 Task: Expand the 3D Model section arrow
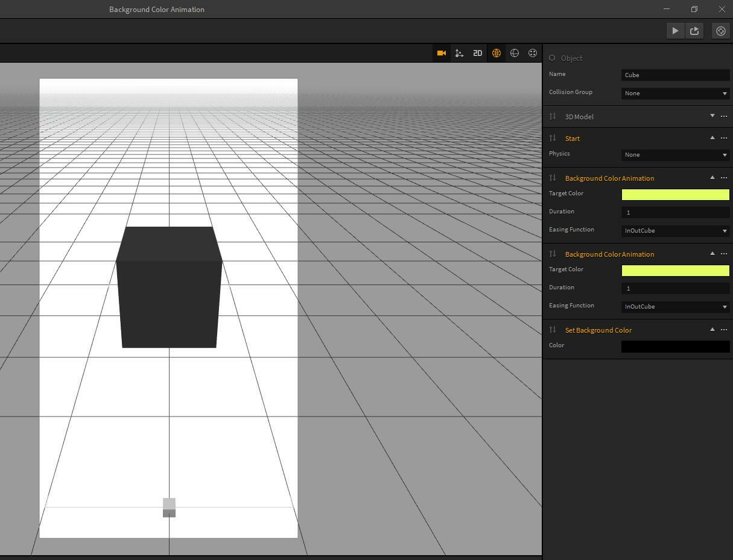tap(712, 116)
